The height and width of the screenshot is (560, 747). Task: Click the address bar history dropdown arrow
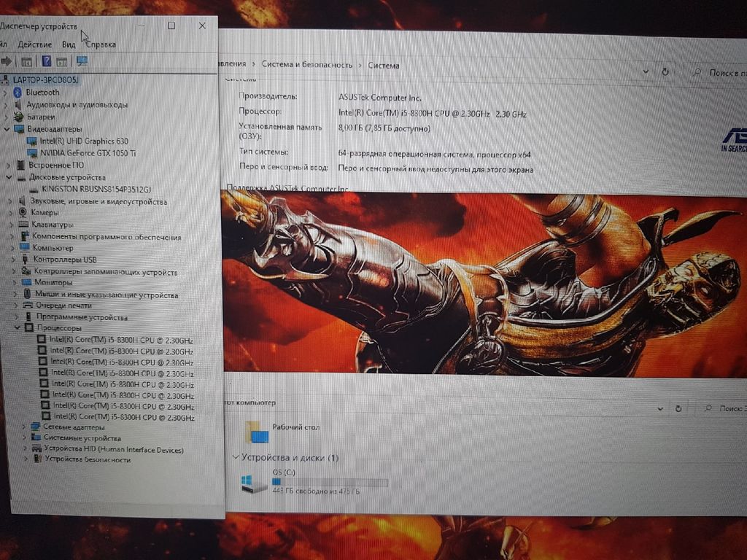pyautogui.click(x=646, y=72)
